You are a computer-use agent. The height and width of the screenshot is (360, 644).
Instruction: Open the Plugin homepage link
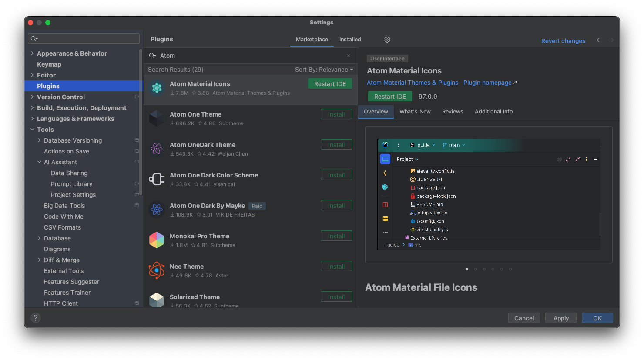(x=487, y=83)
